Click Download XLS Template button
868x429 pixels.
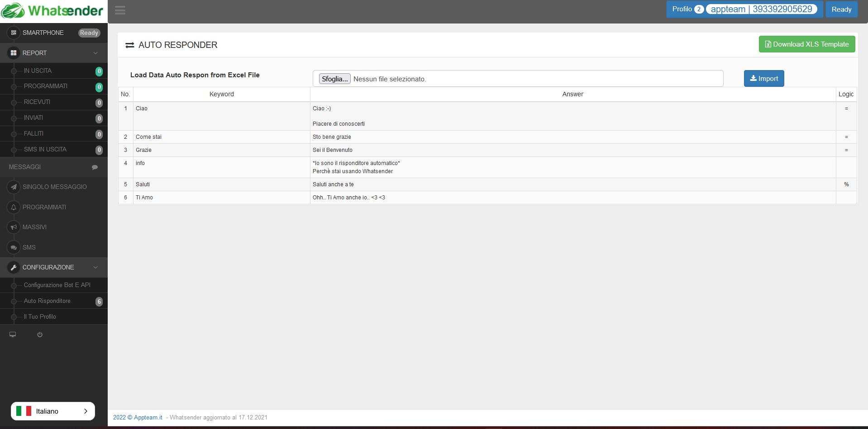click(807, 44)
